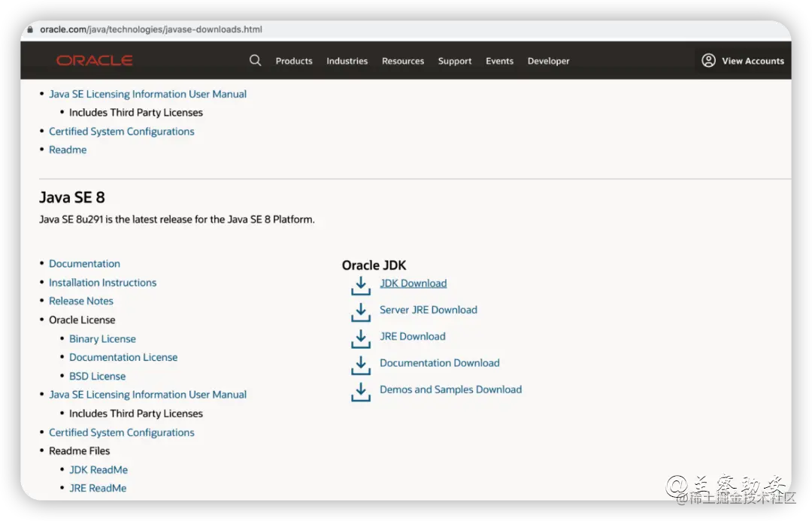
Task: Open the Products menu
Action: pos(294,61)
